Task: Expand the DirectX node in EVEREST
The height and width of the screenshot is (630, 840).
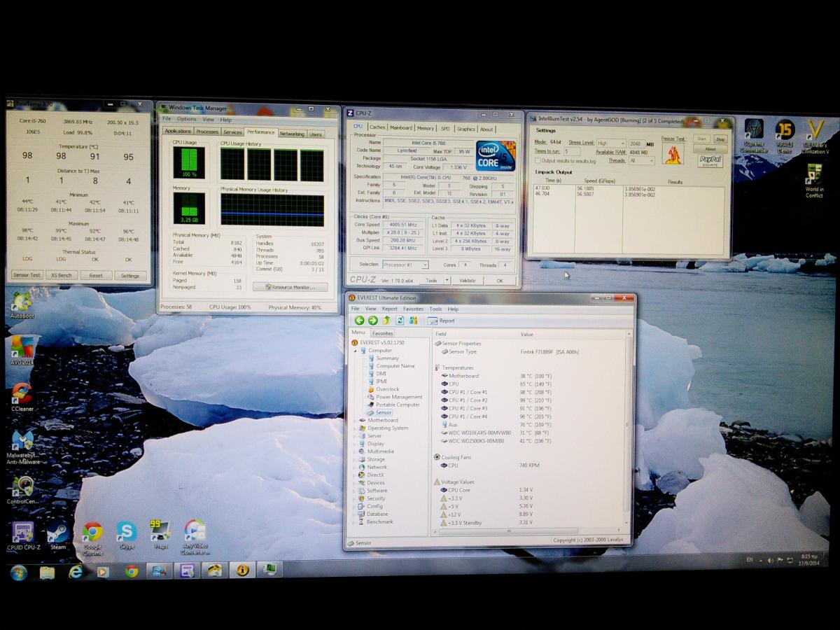Action: 355,475
